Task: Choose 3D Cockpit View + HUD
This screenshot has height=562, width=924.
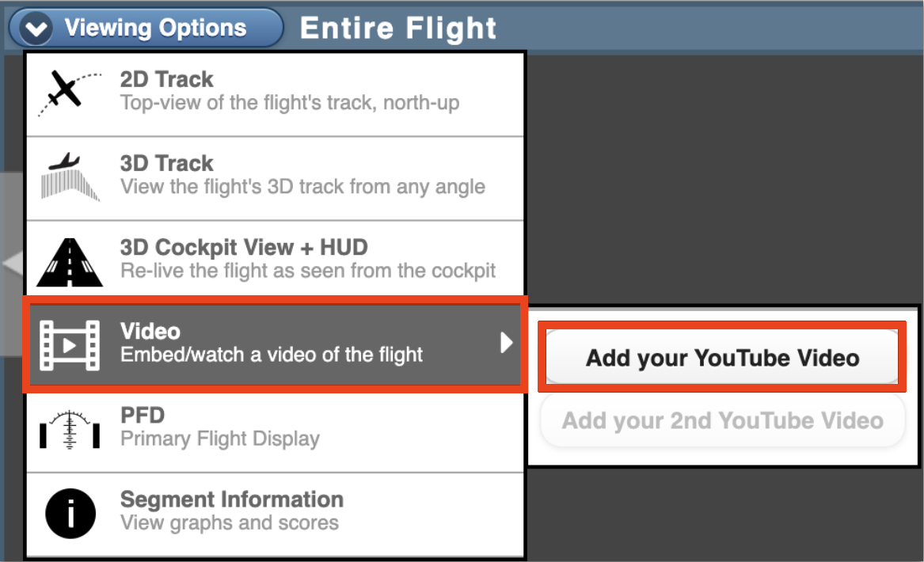Action: point(276,263)
